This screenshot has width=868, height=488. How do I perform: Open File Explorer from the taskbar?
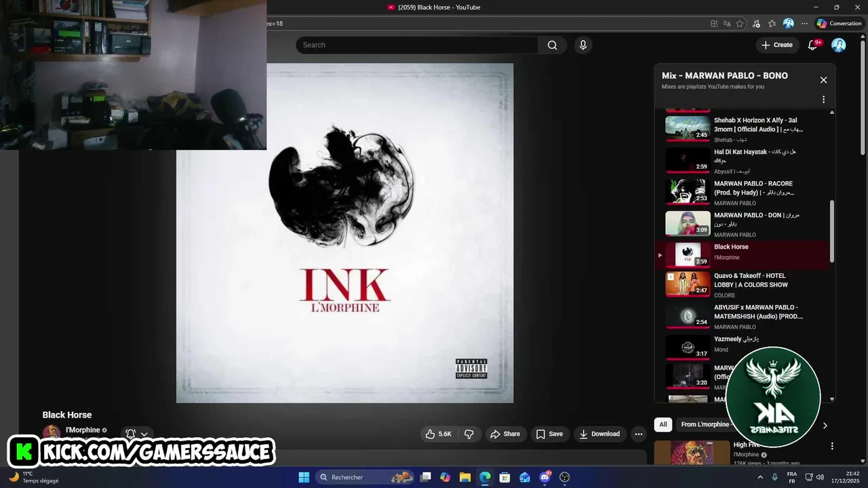tap(465, 477)
